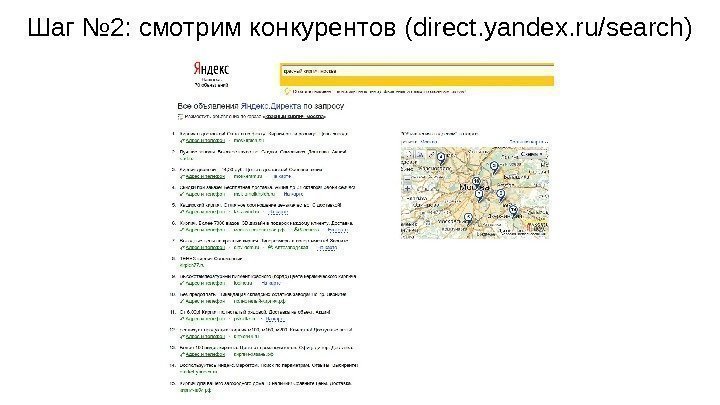720x405 pixels.
Task: Open the 'На карте' link of ad 7
Action: click(326, 248)
